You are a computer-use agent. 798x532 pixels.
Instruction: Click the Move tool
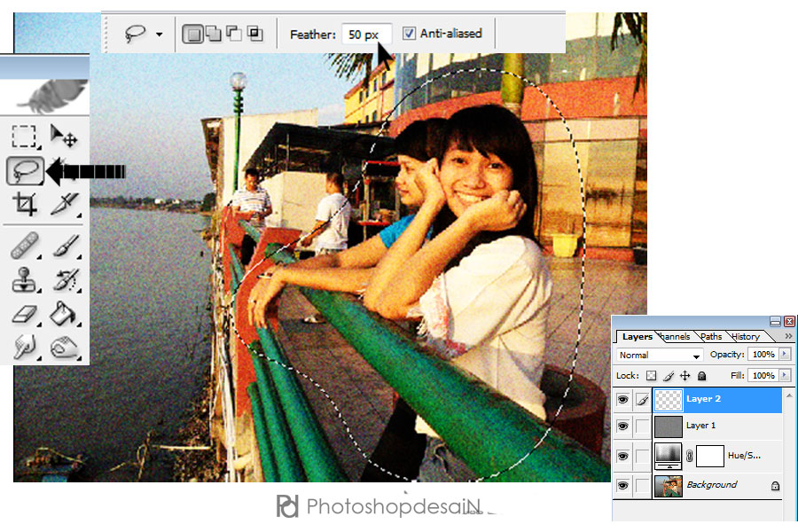click(x=64, y=136)
